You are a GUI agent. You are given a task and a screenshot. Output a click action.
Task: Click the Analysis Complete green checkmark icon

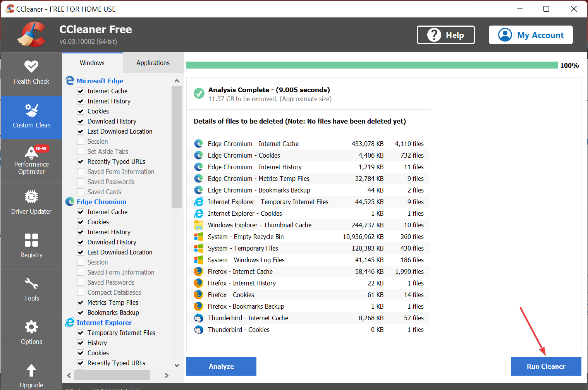point(199,93)
